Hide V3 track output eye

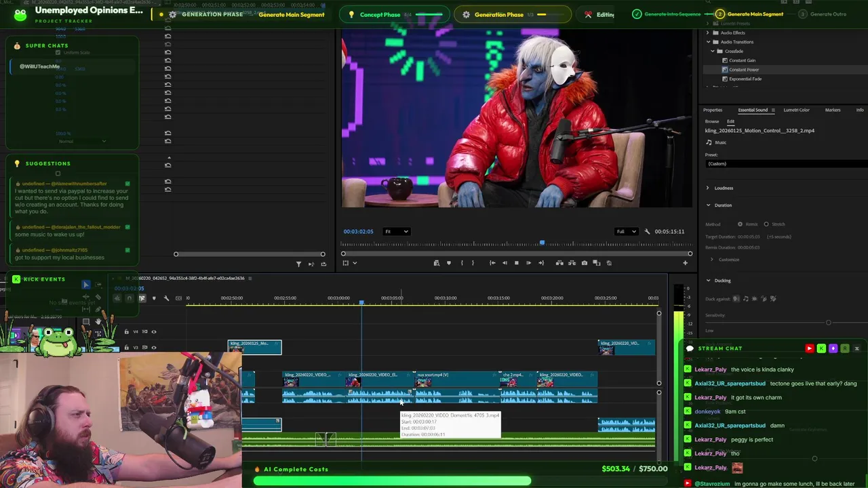coord(154,347)
